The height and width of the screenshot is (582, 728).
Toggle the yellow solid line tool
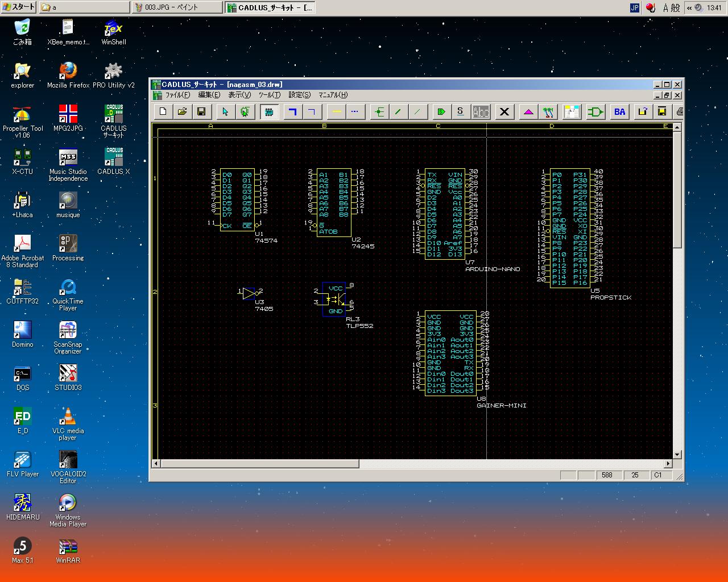coord(337,111)
